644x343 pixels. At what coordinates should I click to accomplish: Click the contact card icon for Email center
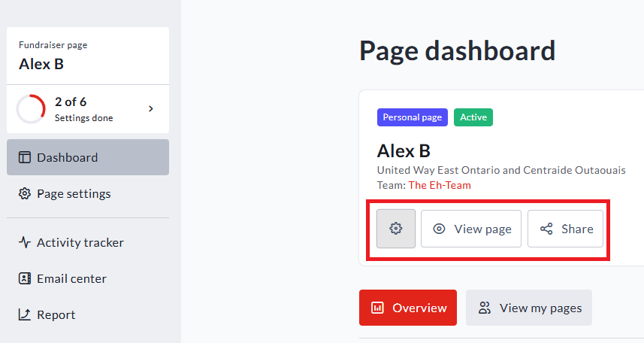click(x=25, y=278)
